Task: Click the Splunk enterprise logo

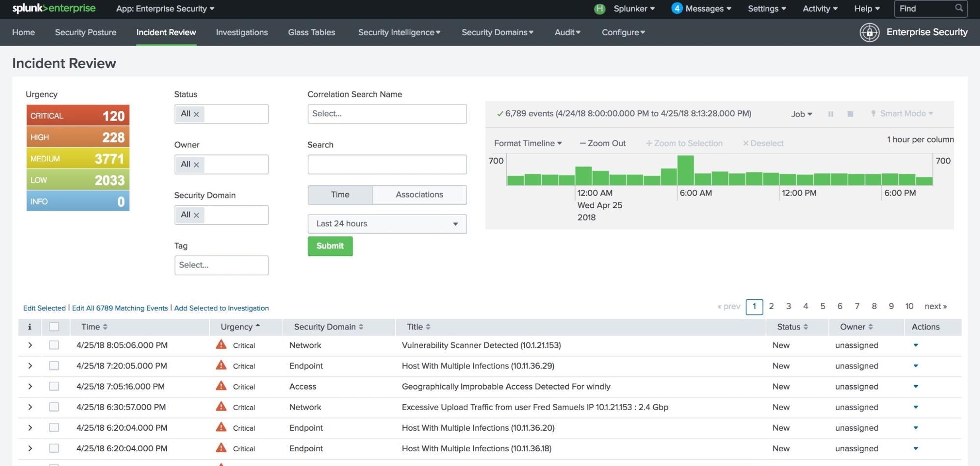Action: coord(54,8)
